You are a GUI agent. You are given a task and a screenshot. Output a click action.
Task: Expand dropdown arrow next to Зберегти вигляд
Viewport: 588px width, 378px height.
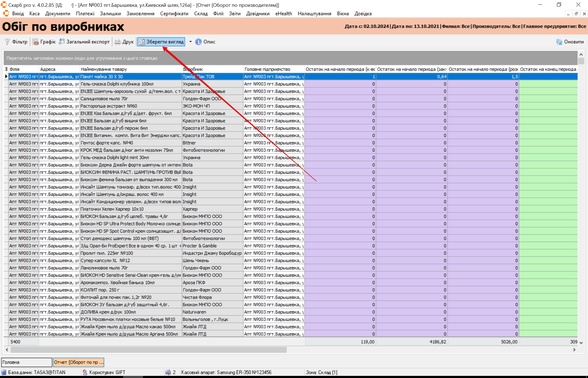(190, 42)
